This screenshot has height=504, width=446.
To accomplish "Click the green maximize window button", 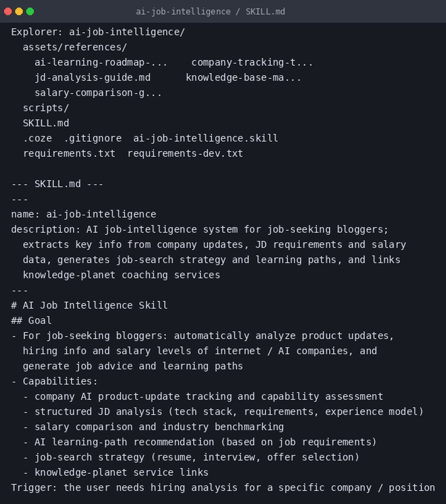I will click(30, 11).
